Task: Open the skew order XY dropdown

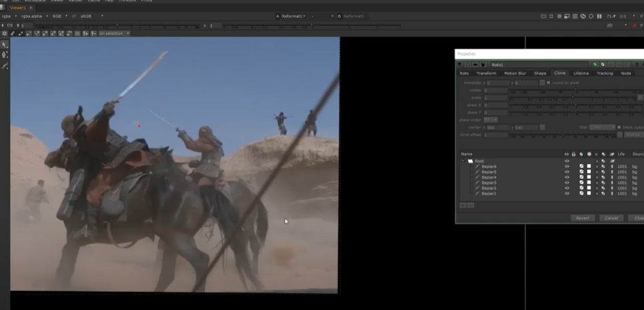Action: [x=491, y=120]
